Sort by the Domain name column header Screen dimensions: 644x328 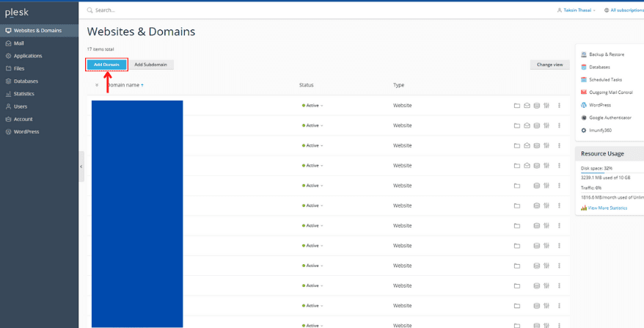pyautogui.click(x=125, y=85)
